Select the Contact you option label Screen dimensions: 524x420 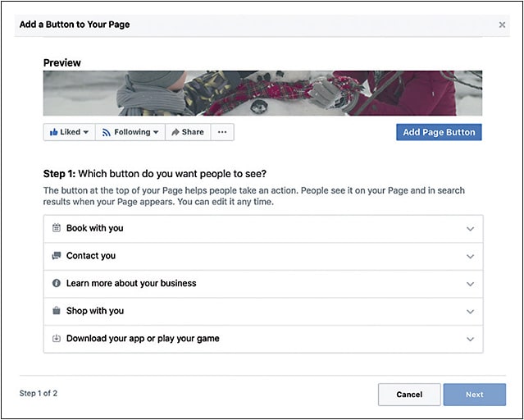click(91, 256)
